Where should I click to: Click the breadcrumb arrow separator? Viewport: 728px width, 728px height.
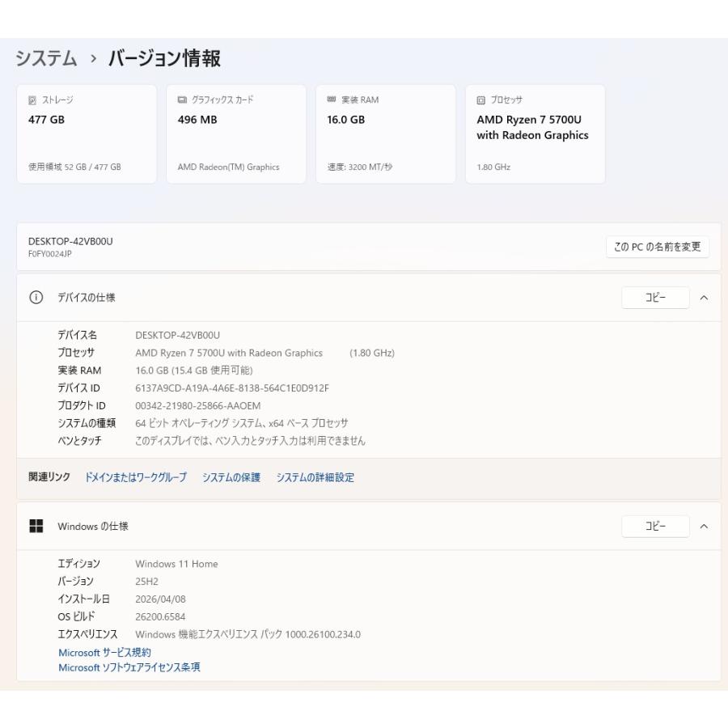pyautogui.click(x=93, y=58)
